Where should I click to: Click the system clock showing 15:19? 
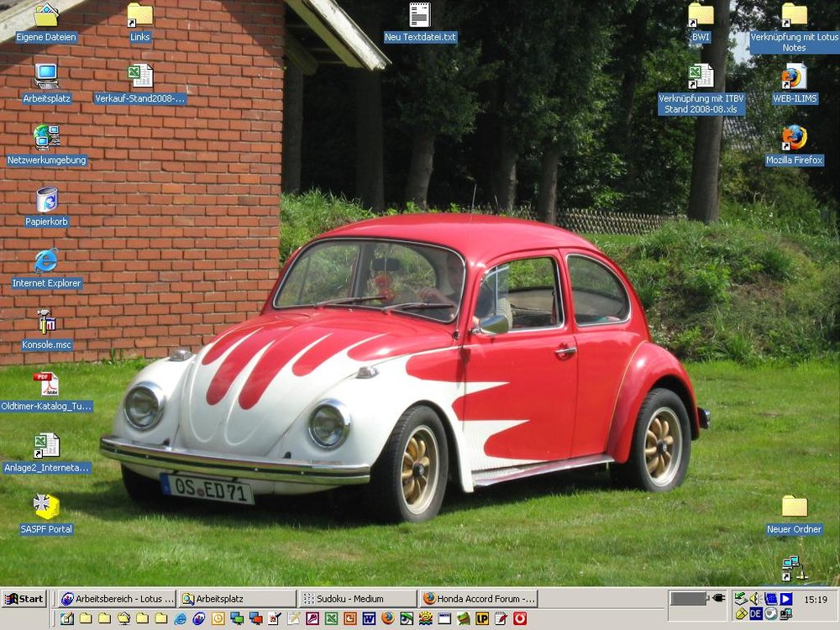[815, 600]
